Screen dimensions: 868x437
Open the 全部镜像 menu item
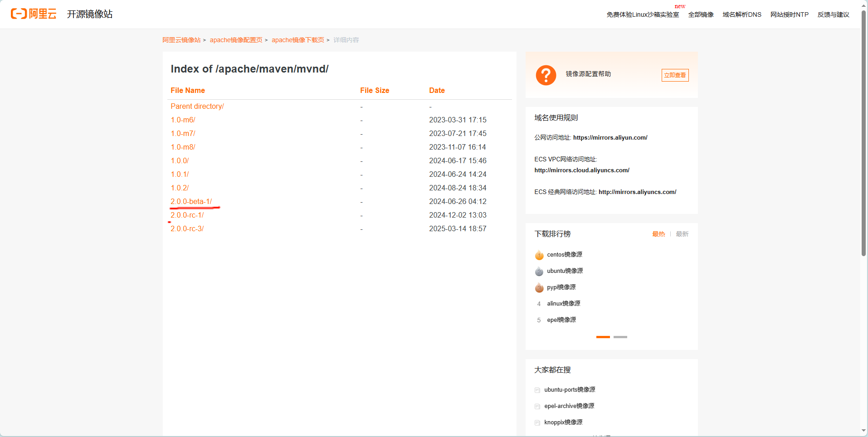coord(700,14)
